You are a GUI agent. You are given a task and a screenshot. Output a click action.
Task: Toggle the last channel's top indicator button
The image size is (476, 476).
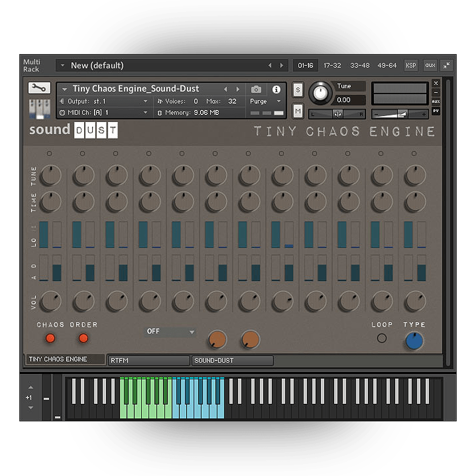click(414, 154)
